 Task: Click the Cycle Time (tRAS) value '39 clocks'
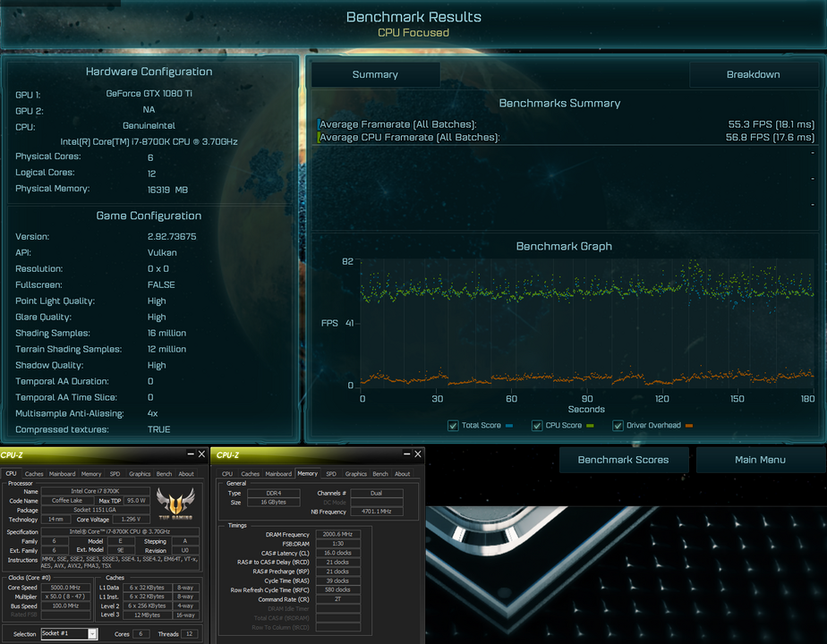[x=337, y=580]
